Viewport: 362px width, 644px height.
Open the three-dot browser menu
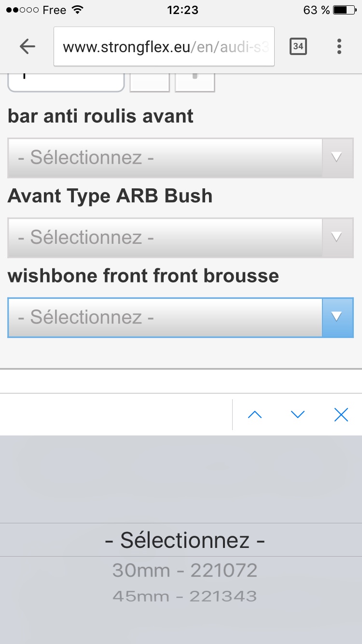click(339, 46)
